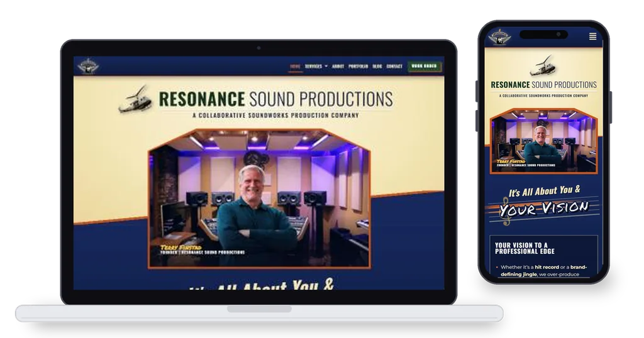Image resolution: width=644 pixels, height=338 pixels.
Task: Click the Resonance Sound Productions title on the laptop
Action: (275, 99)
